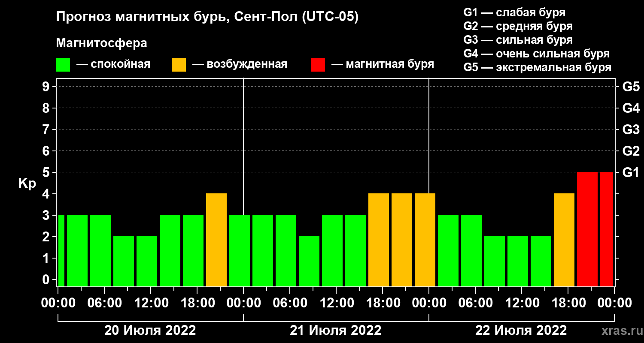Click the narrow green sliver bar at chart start

point(61,250)
